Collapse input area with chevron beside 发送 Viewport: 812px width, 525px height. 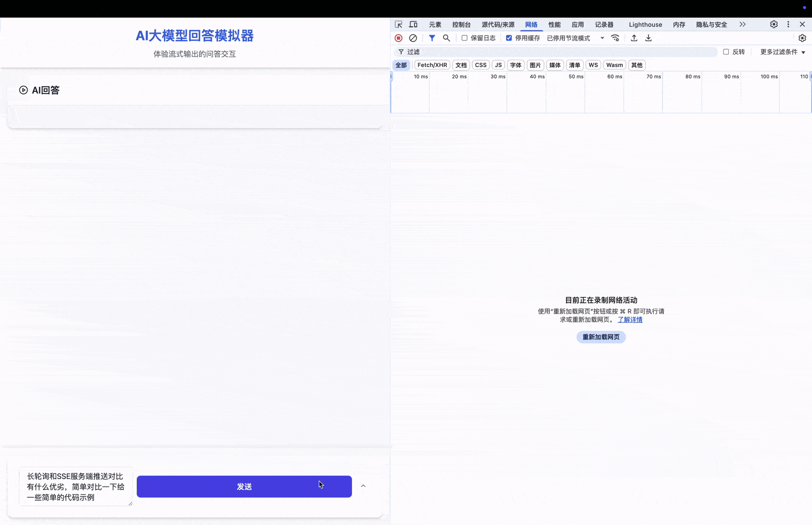[x=363, y=486]
